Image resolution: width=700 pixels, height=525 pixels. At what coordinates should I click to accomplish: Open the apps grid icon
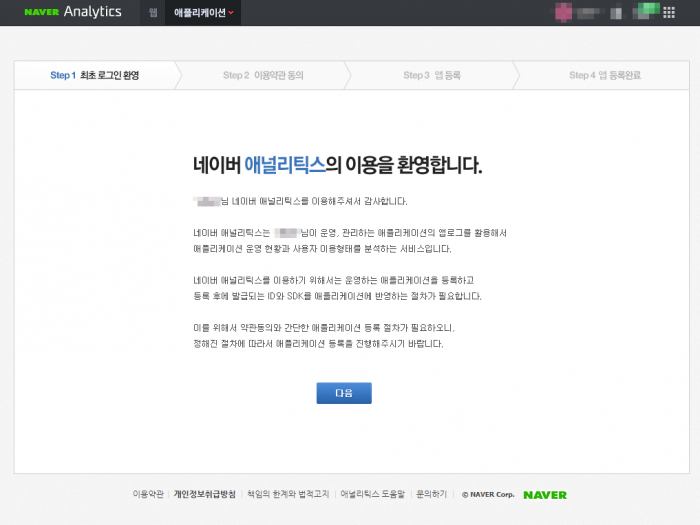[669, 12]
